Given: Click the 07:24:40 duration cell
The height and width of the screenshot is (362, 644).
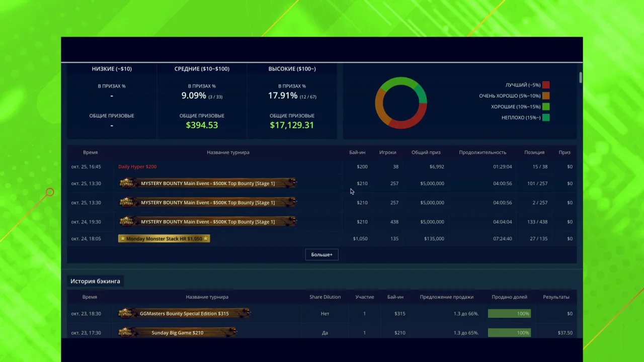Looking at the screenshot, I should (x=503, y=238).
